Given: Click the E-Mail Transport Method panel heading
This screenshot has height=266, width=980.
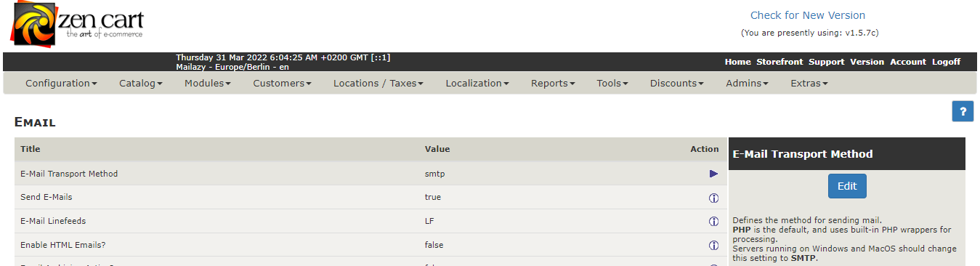Looking at the screenshot, I should (803, 154).
